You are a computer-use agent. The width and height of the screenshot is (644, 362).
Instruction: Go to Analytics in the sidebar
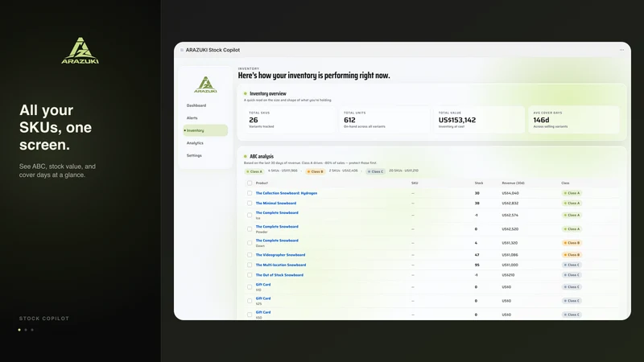[x=195, y=143]
